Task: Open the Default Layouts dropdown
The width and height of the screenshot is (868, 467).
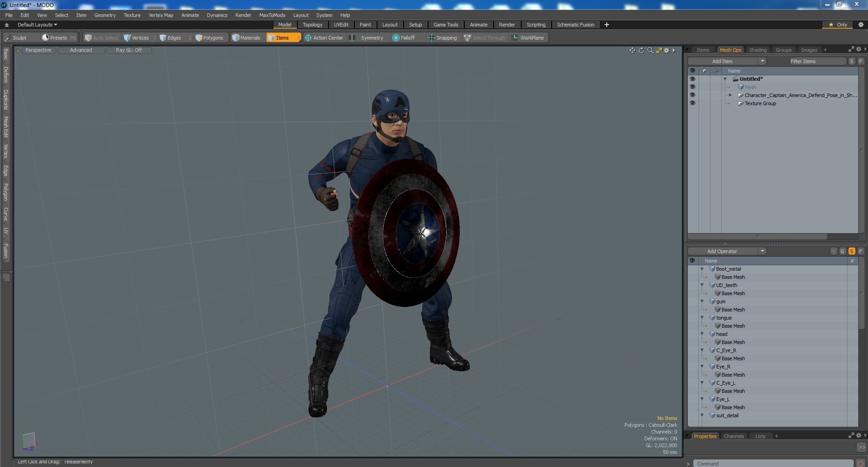Action: (x=37, y=25)
